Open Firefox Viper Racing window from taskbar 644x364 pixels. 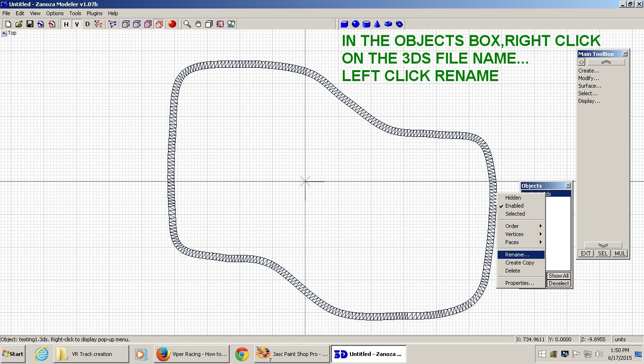click(x=192, y=354)
